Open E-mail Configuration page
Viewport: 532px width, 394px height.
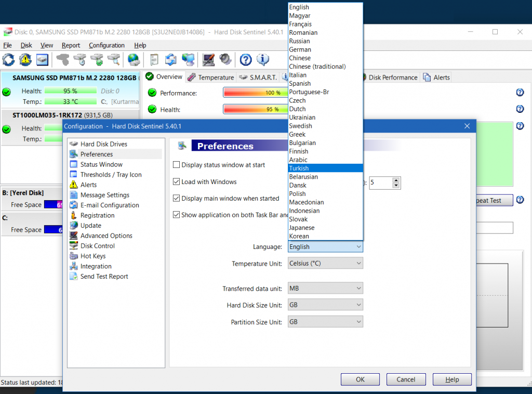pyautogui.click(x=110, y=205)
